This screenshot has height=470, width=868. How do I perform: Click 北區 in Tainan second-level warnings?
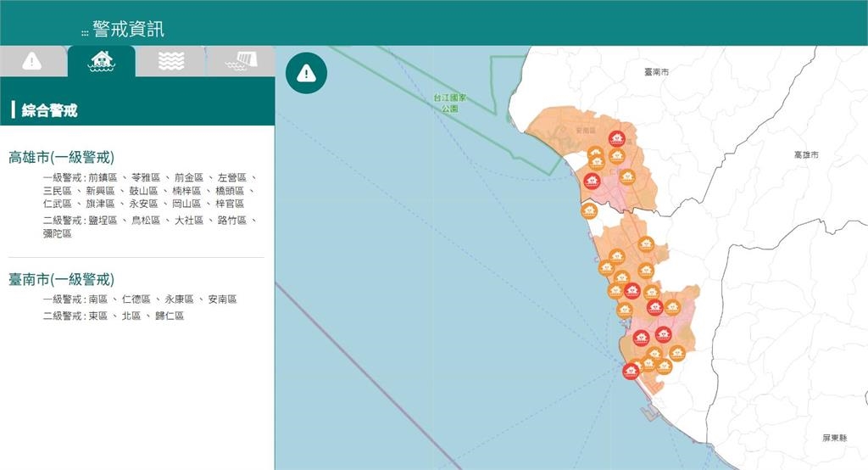coord(131,316)
